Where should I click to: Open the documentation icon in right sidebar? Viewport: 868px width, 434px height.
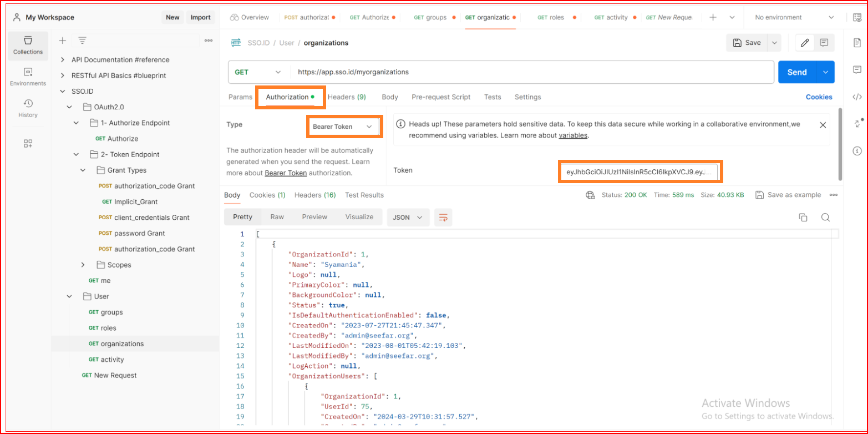[857, 43]
